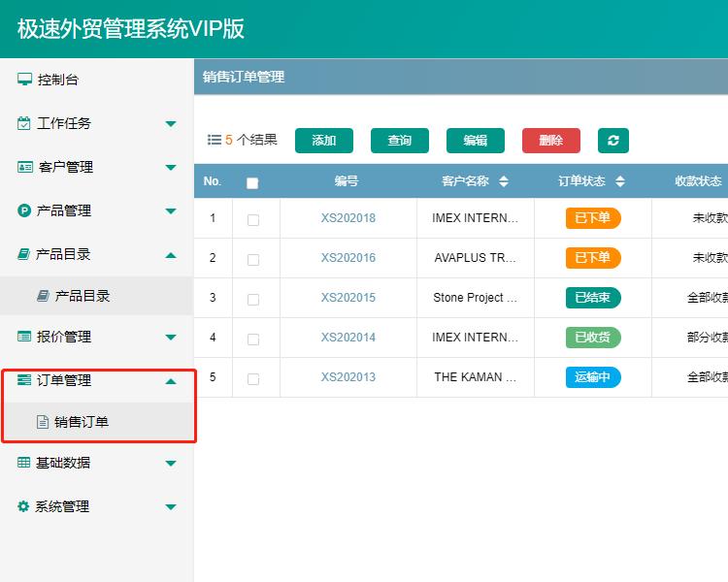Image resolution: width=728 pixels, height=582 pixels.
Task: Open the 产品管理 menu label
Action: 64,210
